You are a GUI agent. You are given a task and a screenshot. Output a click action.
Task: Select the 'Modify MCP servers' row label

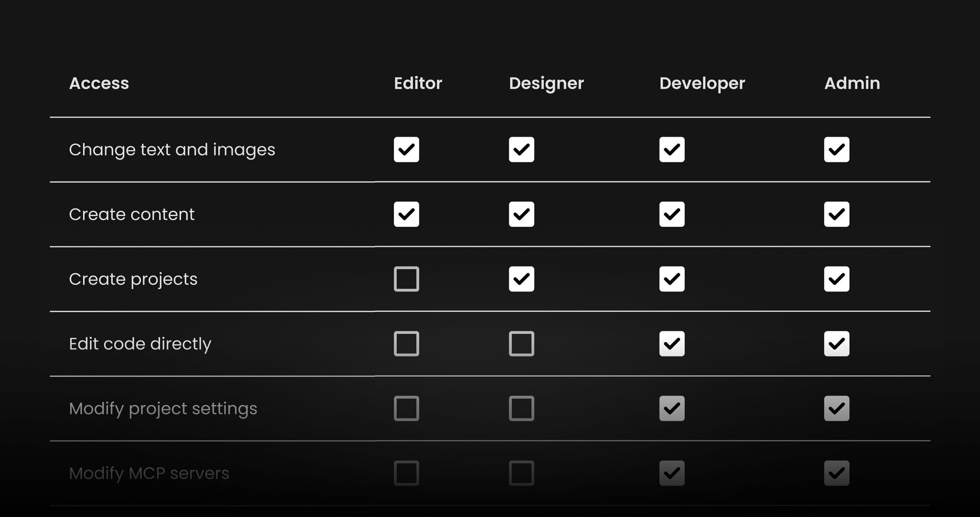149,473
